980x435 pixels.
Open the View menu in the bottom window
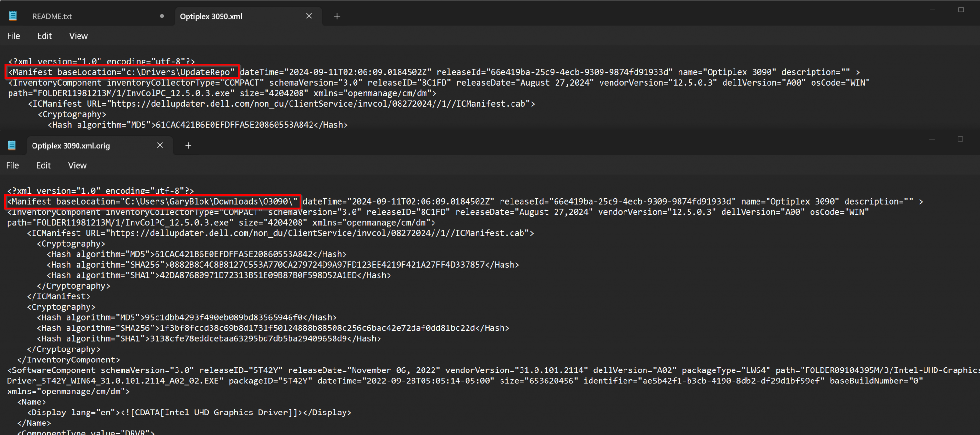coord(77,165)
